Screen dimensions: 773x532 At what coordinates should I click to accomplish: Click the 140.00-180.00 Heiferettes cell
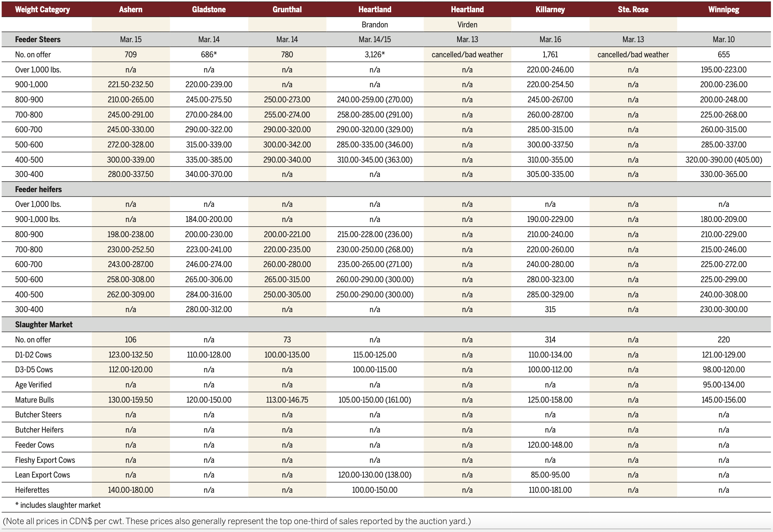click(x=131, y=490)
